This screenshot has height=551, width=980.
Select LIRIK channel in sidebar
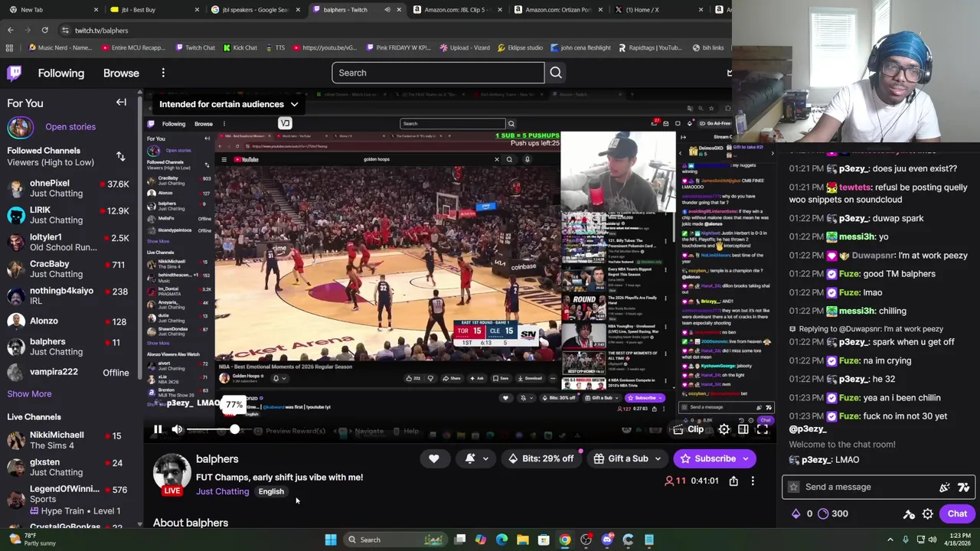(69, 215)
